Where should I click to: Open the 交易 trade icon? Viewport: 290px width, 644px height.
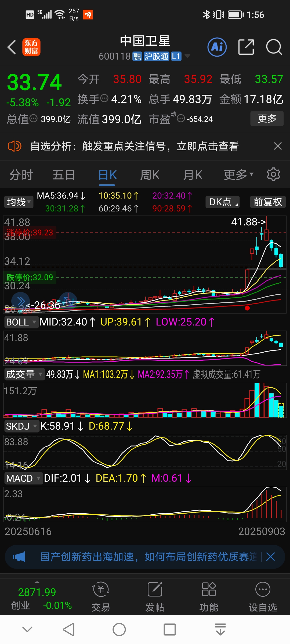[101, 597]
